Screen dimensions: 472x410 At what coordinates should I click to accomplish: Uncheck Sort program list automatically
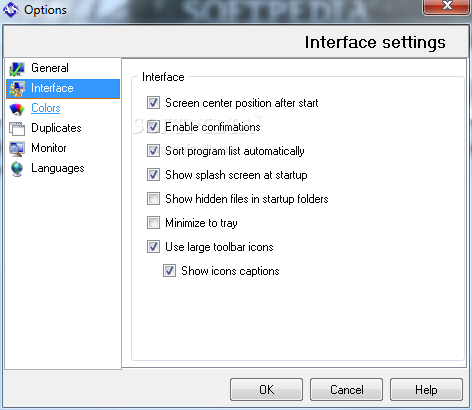153,151
